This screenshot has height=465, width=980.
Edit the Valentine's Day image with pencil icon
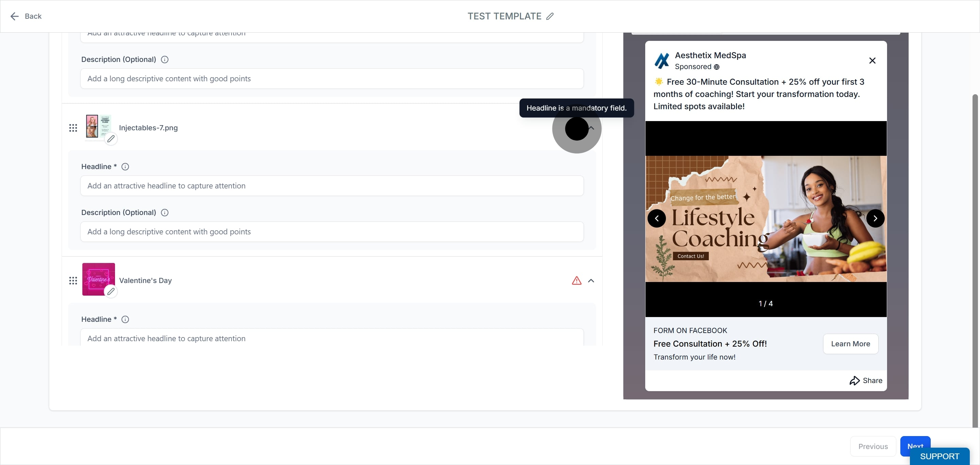point(111,292)
